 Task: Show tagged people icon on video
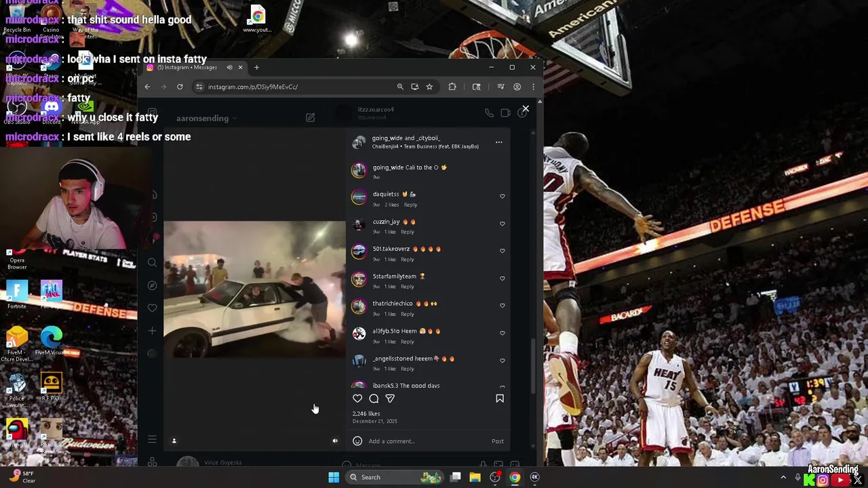click(x=174, y=441)
